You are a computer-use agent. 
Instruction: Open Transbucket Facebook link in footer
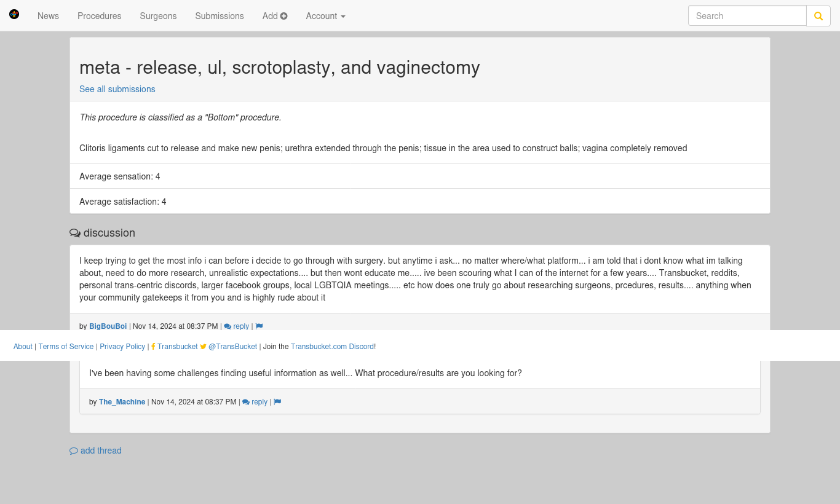[x=175, y=347]
